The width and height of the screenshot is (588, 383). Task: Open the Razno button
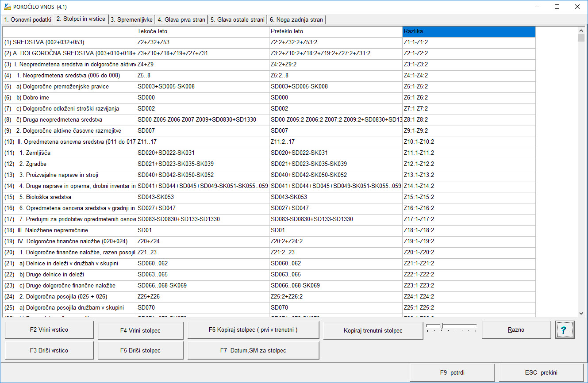516,330
